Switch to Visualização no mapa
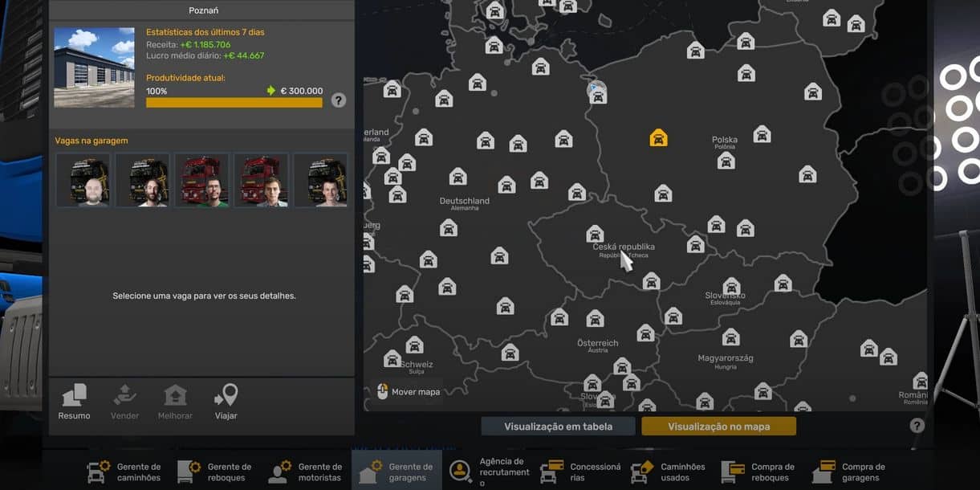 coord(718,427)
